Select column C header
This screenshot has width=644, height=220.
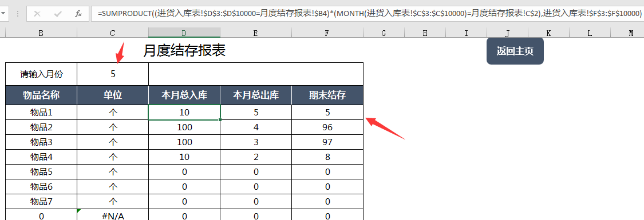113,33
